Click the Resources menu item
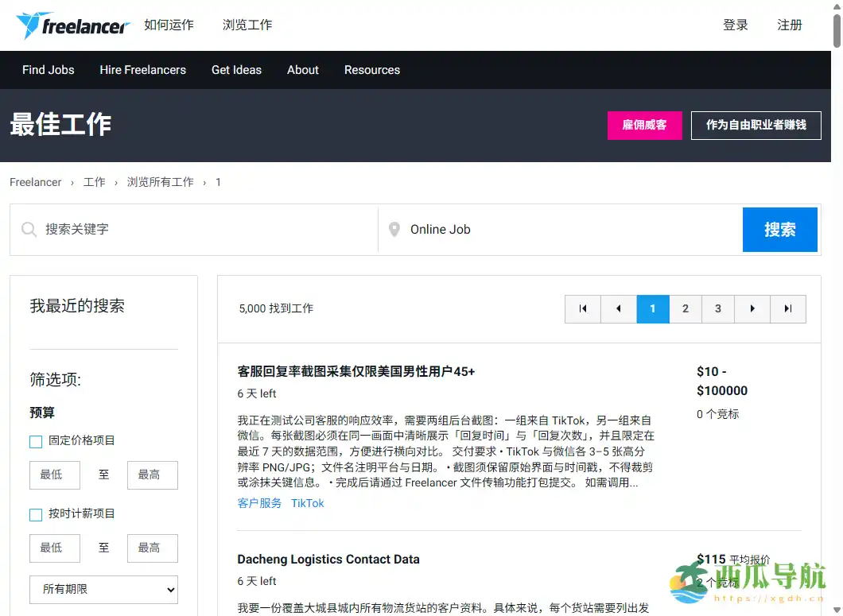Image resolution: width=843 pixels, height=616 pixels. [371, 70]
